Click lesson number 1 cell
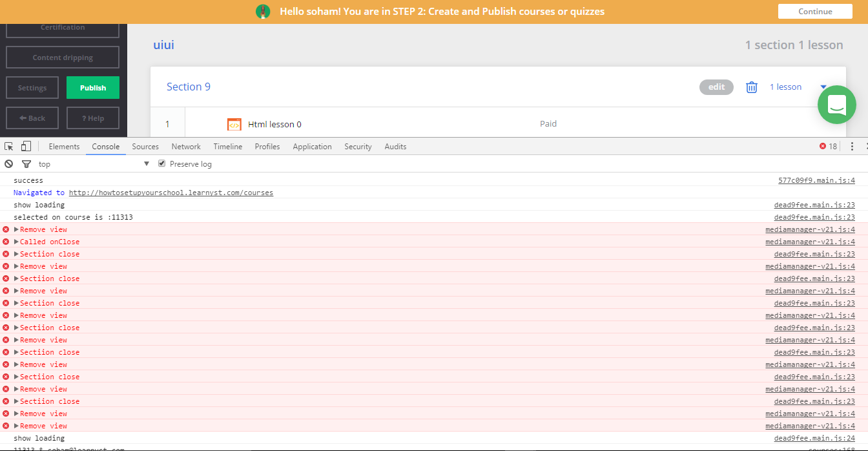The height and width of the screenshot is (451, 868). [167, 125]
